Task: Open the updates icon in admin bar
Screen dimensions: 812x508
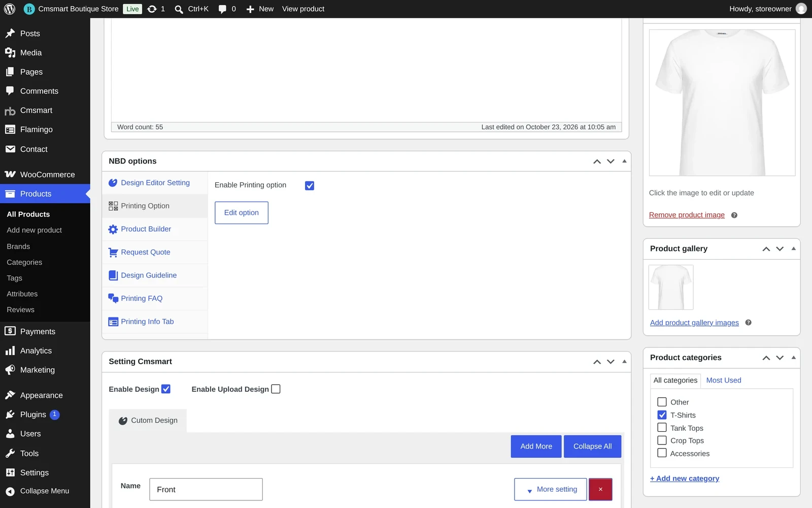Action: click(152, 9)
